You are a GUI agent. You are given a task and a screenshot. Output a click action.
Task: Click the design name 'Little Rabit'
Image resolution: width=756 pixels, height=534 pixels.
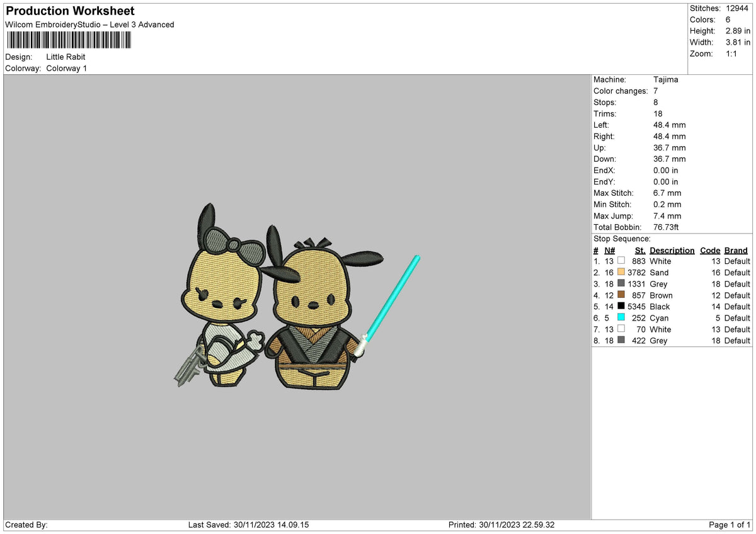66,57
